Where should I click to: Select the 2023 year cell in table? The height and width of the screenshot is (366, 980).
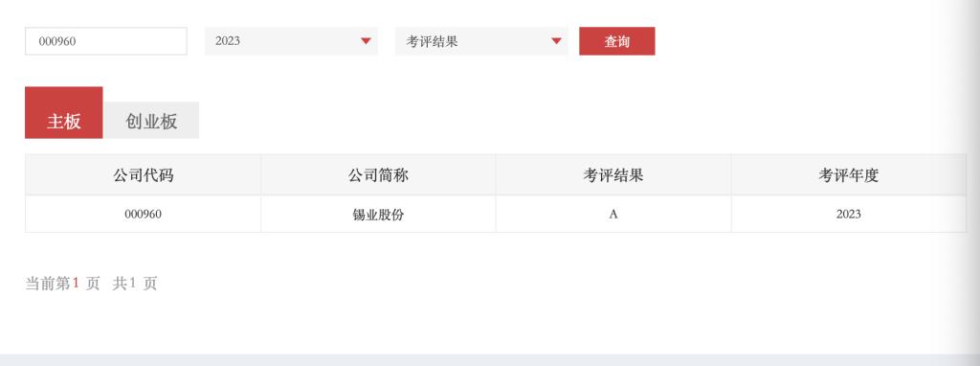point(849,214)
